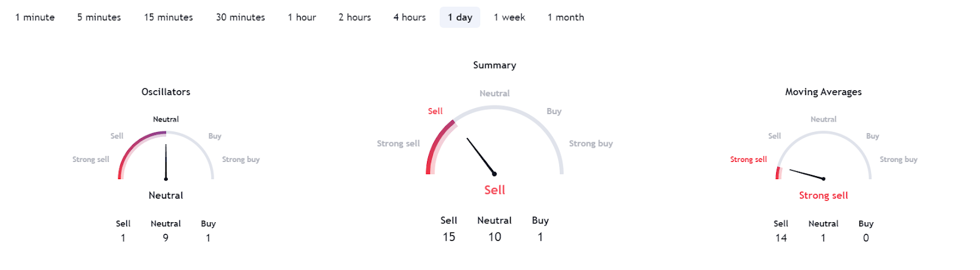This screenshot has height=270, width=980.
Task: Click the Moving Averages gauge needle
Action: pyautogui.click(x=807, y=174)
